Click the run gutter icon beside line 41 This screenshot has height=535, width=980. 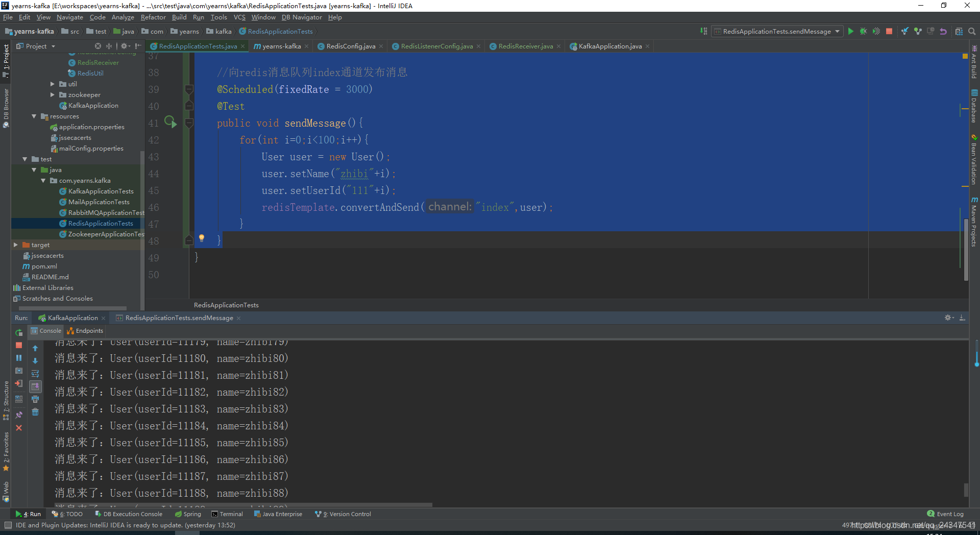click(x=170, y=123)
